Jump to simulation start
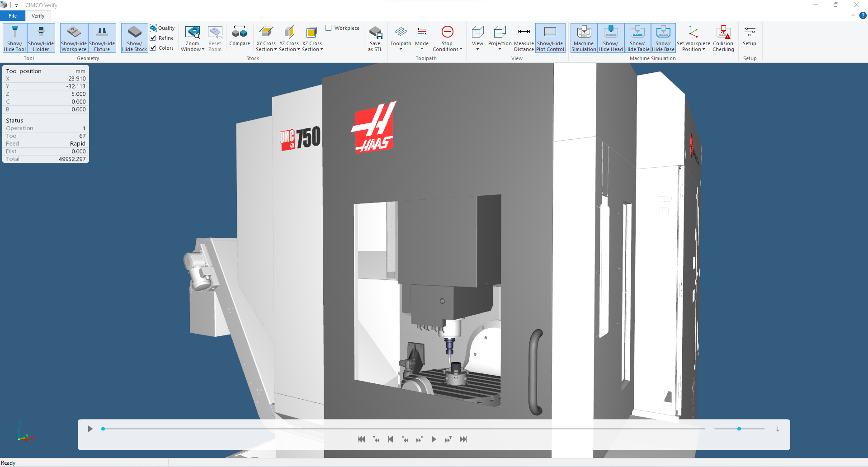868x467 pixels. click(x=361, y=439)
